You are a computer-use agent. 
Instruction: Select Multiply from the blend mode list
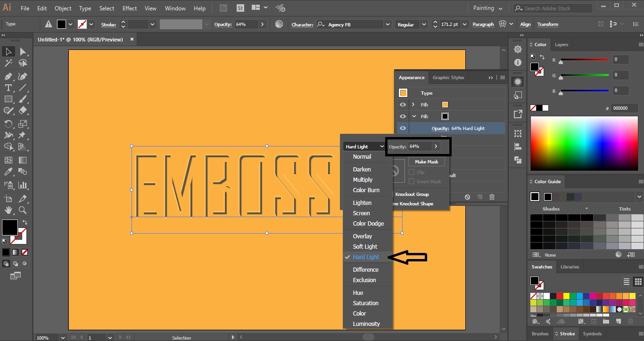362,179
